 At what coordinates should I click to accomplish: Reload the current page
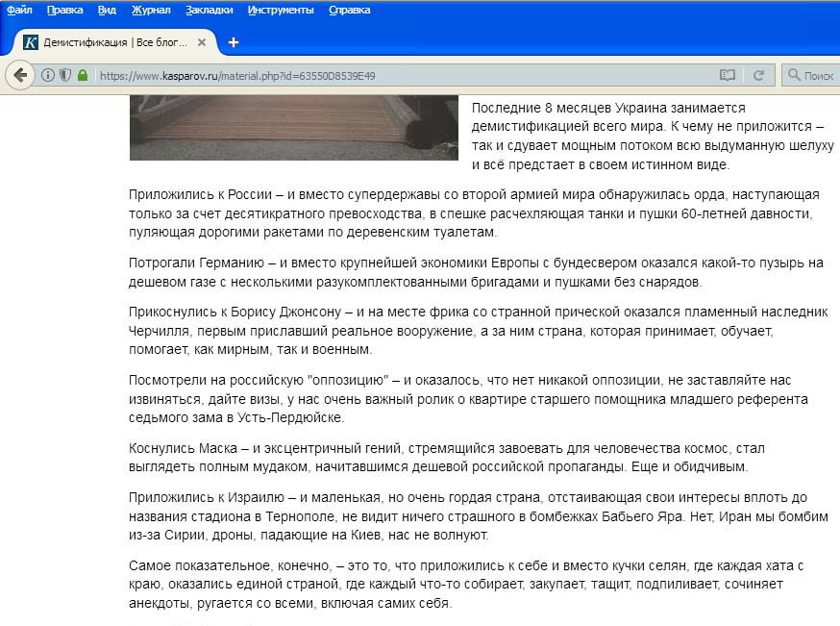(x=758, y=76)
